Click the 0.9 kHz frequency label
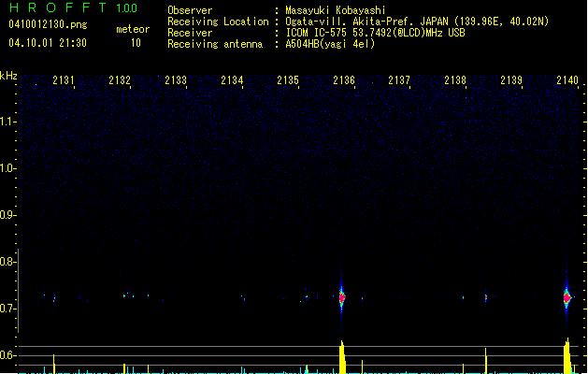The height and width of the screenshot is (374, 588). tap(7, 215)
